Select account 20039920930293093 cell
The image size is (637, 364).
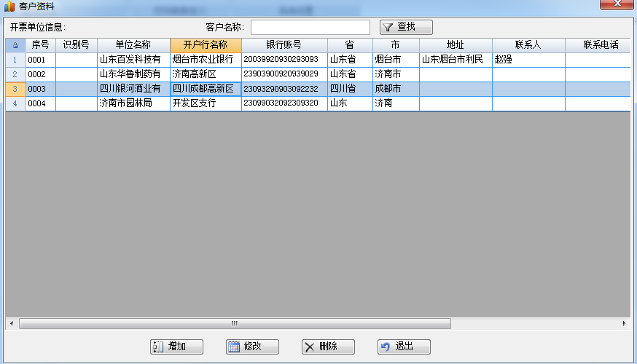click(x=284, y=60)
